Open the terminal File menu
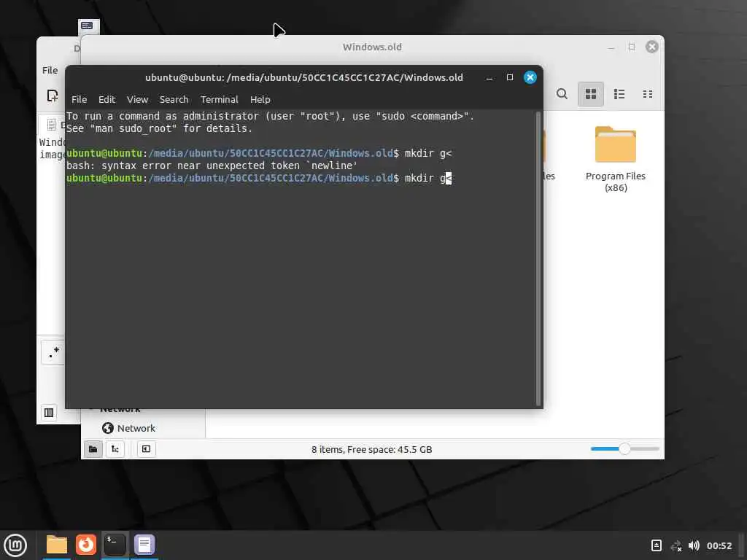The image size is (747, 560). [79, 99]
